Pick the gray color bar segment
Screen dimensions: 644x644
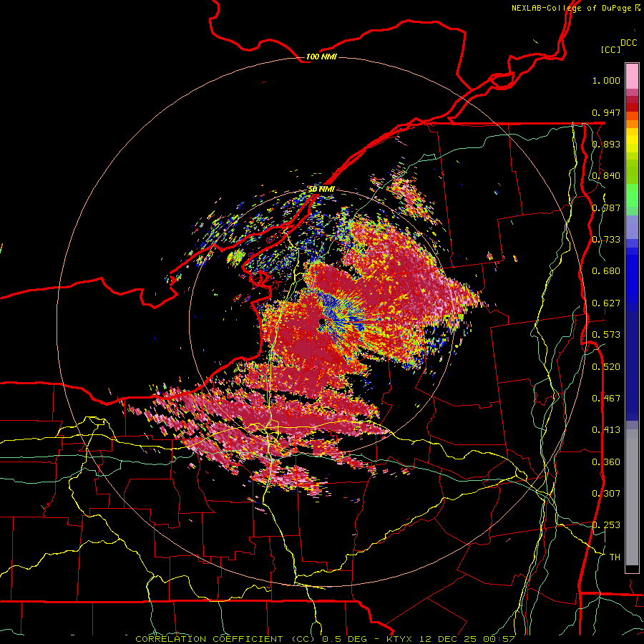pos(632,497)
